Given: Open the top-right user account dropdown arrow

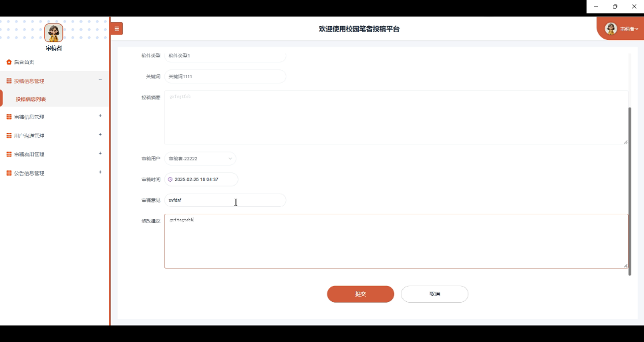Looking at the screenshot, I should 637,29.
